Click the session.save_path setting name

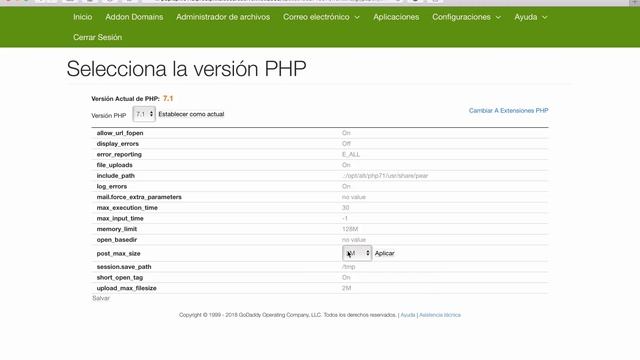pos(124,267)
